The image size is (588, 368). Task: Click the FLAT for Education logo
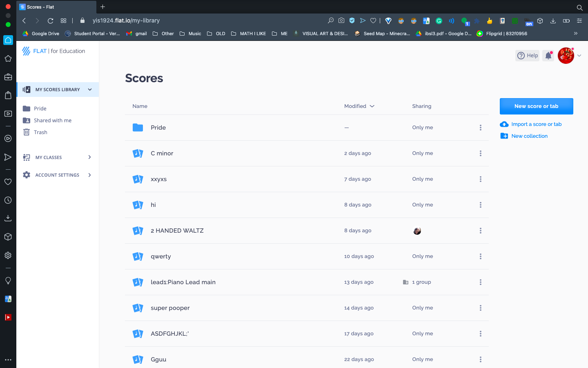(x=53, y=51)
